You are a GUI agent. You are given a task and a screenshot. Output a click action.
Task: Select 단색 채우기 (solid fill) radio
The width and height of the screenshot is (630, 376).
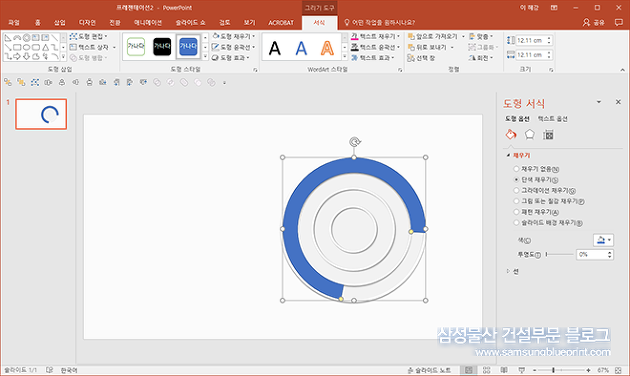tap(517, 180)
